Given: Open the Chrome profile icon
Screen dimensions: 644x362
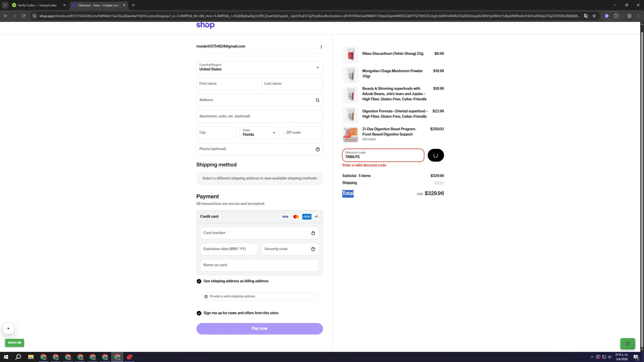Looking at the screenshot, I should pos(629,16).
